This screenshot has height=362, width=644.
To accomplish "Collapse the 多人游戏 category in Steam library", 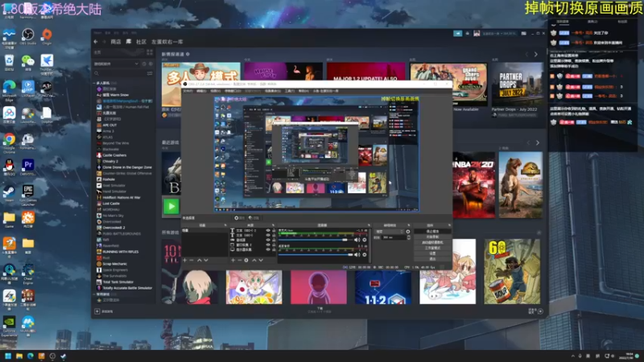I will (x=93, y=84).
